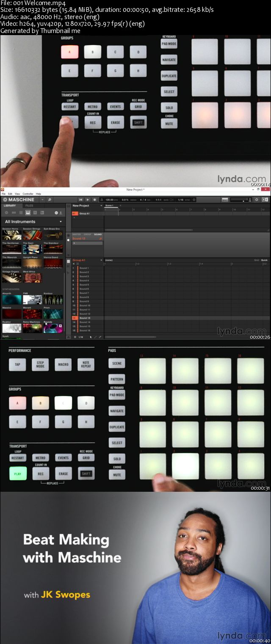Image resolution: width=271 pixels, height=644 pixels.
Task: Open the Edit menu
Action: coord(10,194)
